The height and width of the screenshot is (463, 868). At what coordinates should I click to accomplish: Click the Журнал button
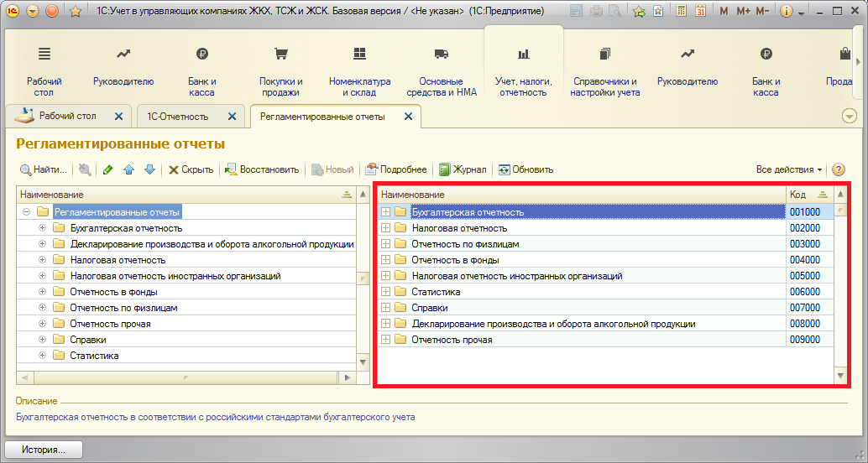tap(463, 169)
